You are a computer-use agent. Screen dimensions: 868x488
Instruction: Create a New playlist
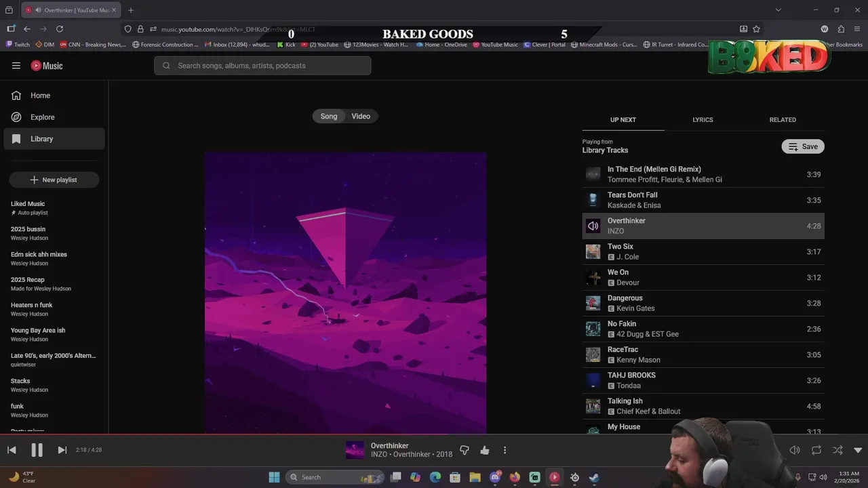tap(54, 180)
